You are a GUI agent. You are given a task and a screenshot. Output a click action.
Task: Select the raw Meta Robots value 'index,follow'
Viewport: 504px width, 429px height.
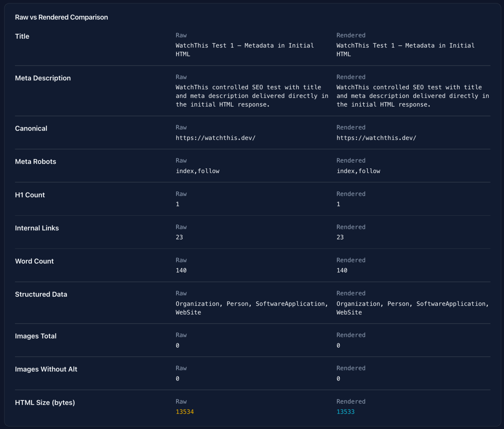(198, 171)
